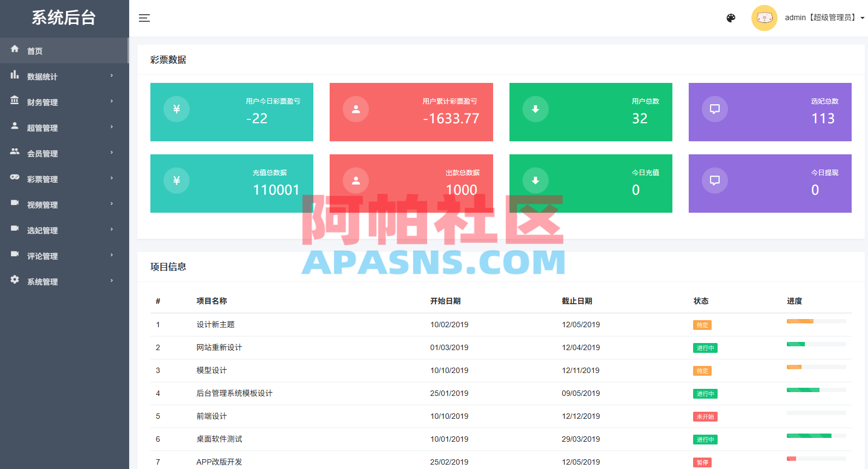Click the progress bar for 后台管理系统模板设计

tap(816, 390)
